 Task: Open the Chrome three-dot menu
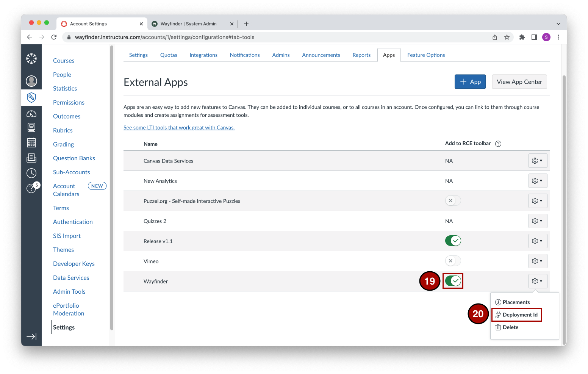[x=558, y=37]
